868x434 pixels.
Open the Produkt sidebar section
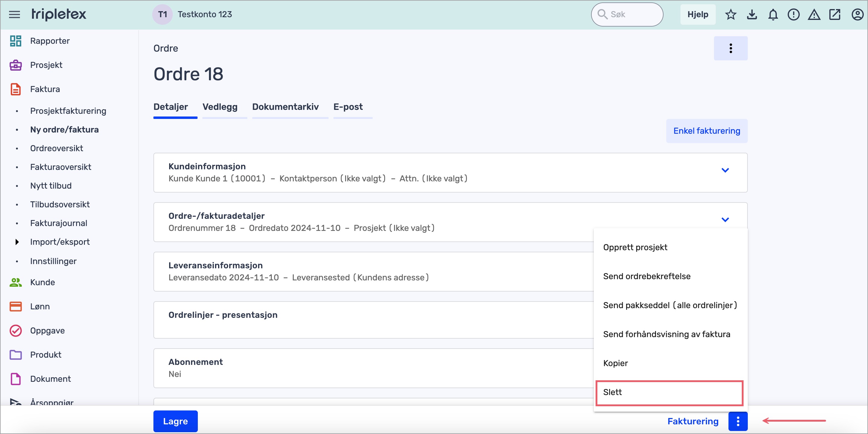[x=46, y=355]
